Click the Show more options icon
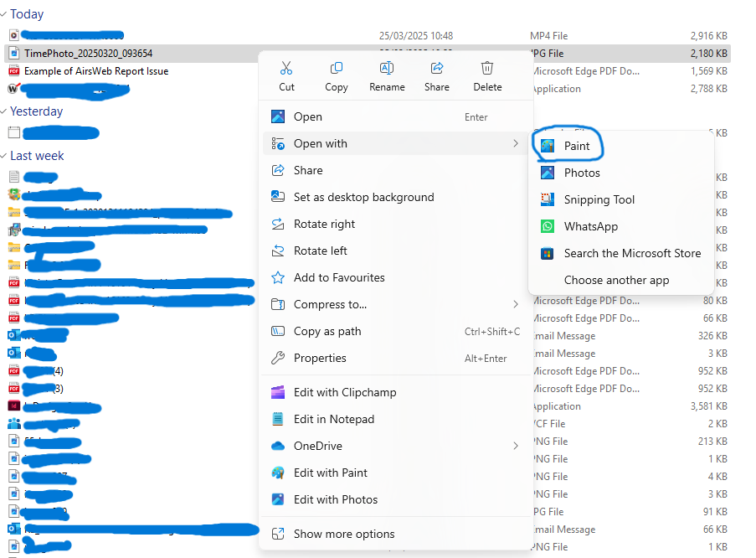 coord(278,534)
